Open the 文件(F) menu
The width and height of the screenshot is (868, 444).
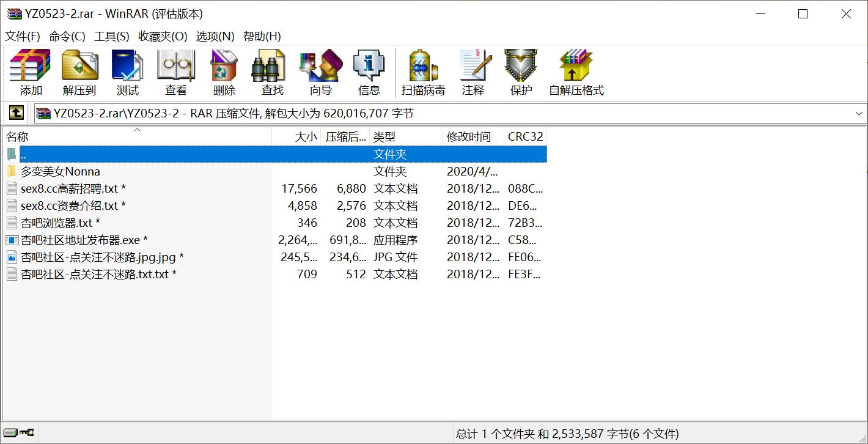click(x=23, y=36)
